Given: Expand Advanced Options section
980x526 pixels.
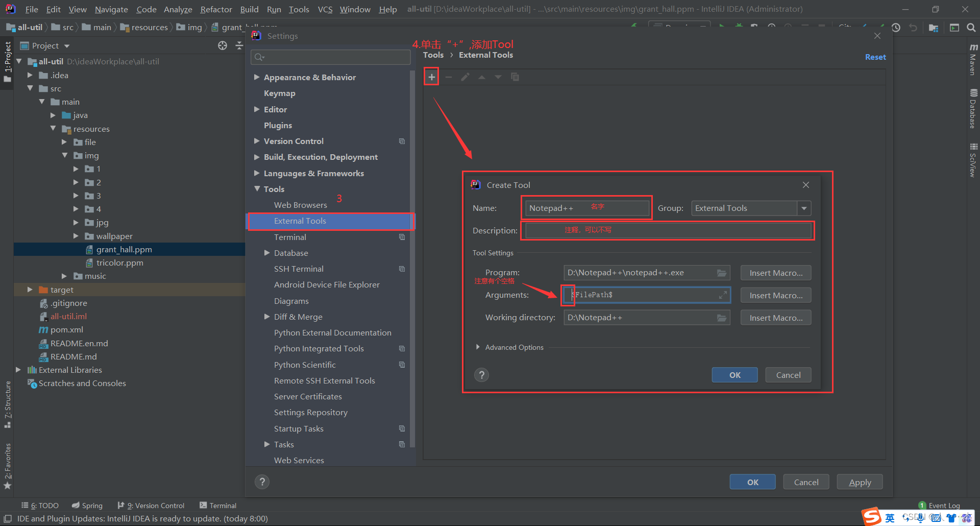Looking at the screenshot, I should [x=478, y=347].
